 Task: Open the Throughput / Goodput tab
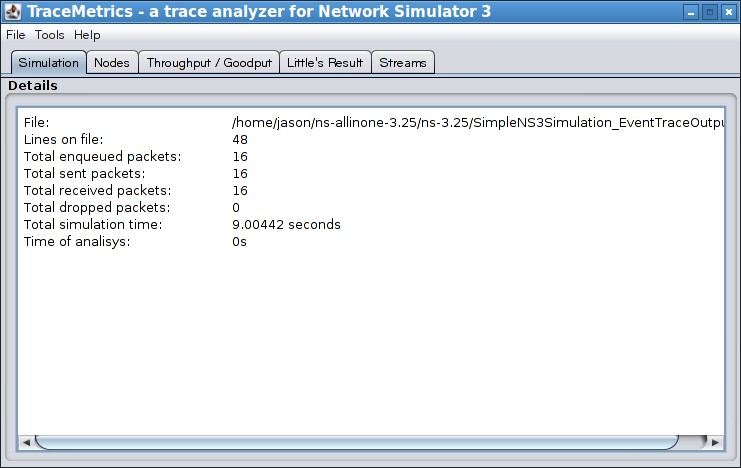(209, 62)
